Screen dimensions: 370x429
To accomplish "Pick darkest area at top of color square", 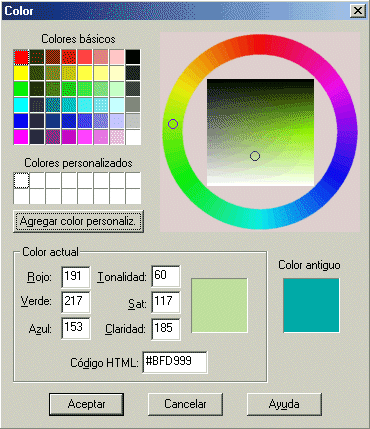I will click(260, 83).
